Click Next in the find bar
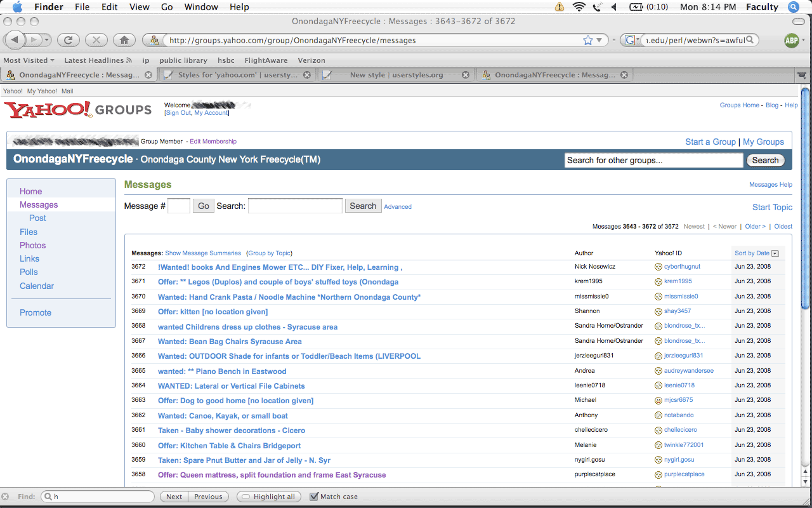Image resolution: width=812 pixels, height=508 pixels. click(x=174, y=497)
